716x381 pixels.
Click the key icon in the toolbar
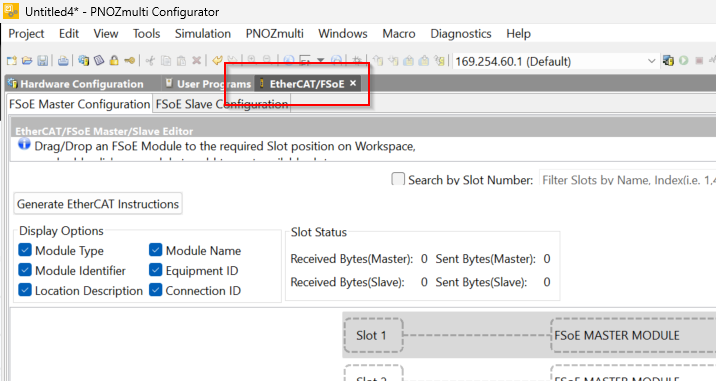(130, 60)
